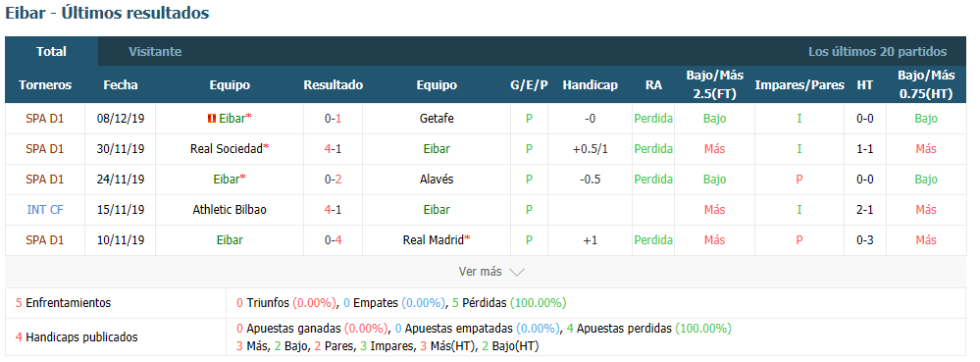This screenshot has height=362, width=980.
Task: Click SPA D1 in the 08/12/19 row
Action: click(45, 118)
